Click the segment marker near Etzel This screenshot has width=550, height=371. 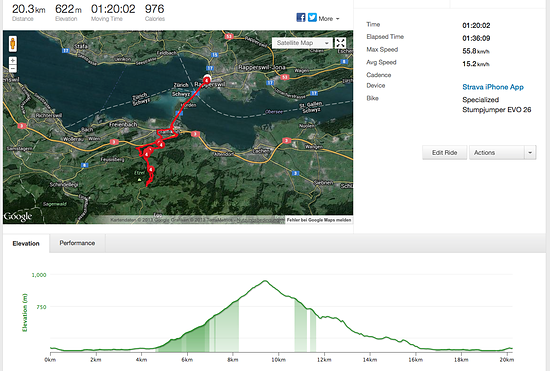point(151,170)
